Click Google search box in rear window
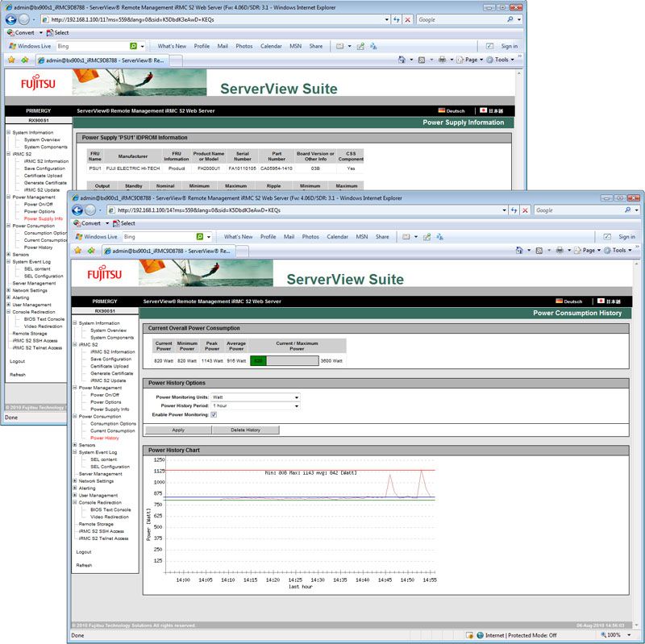645x644 pixels. (461, 19)
